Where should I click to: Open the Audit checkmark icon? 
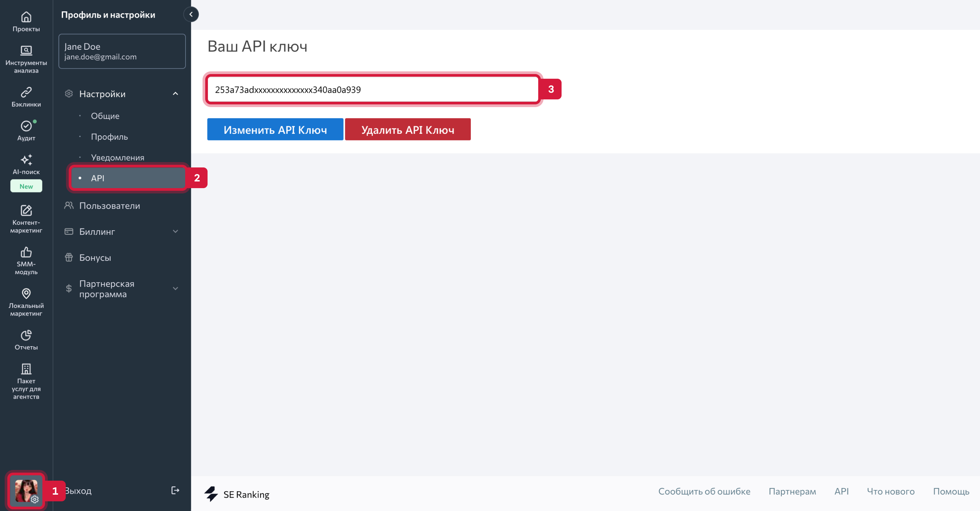pos(26,126)
